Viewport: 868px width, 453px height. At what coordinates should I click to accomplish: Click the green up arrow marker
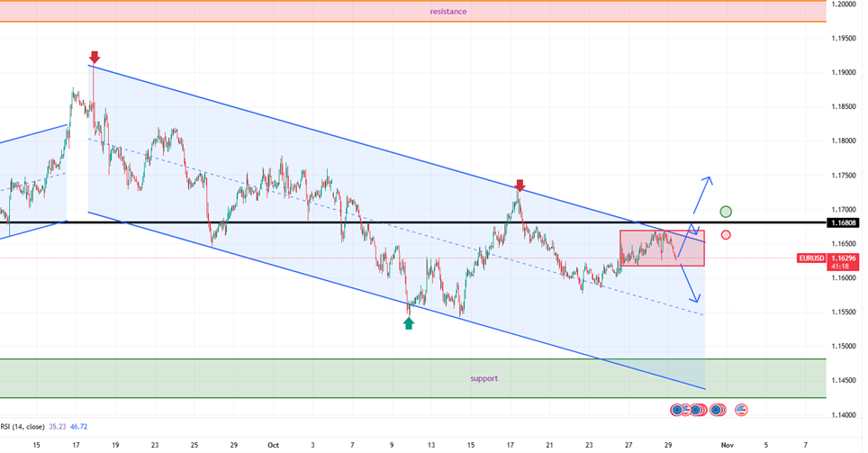tap(409, 322)
